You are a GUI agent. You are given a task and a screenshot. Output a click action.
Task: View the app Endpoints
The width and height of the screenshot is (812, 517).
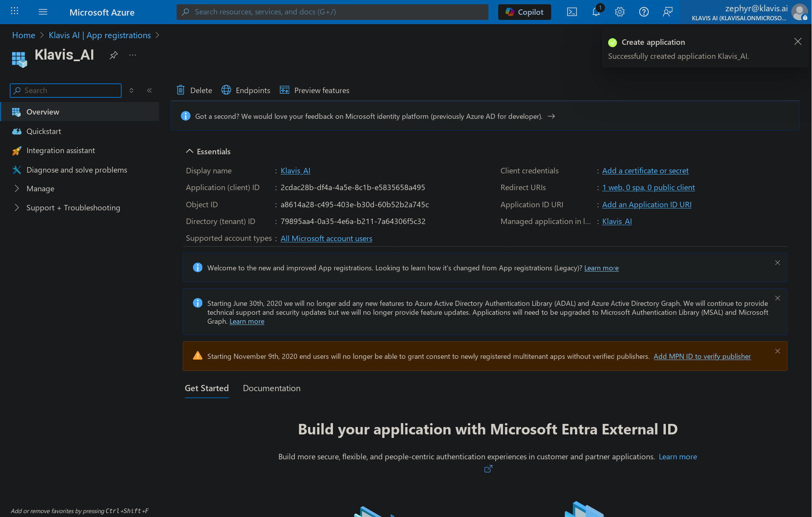[x=246, y=90]
